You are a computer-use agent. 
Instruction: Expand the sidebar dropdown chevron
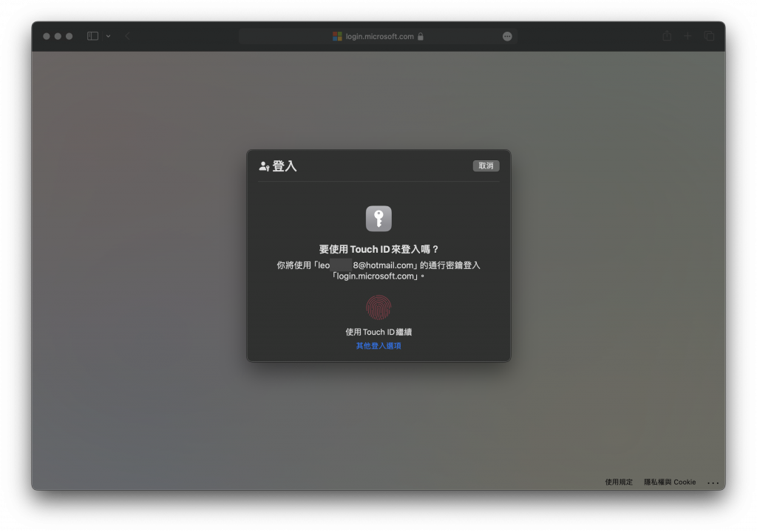pos(108,36)
